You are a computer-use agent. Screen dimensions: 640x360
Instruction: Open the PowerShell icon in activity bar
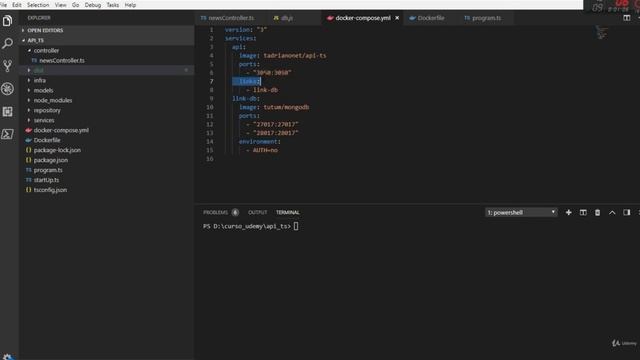point(7,134)
